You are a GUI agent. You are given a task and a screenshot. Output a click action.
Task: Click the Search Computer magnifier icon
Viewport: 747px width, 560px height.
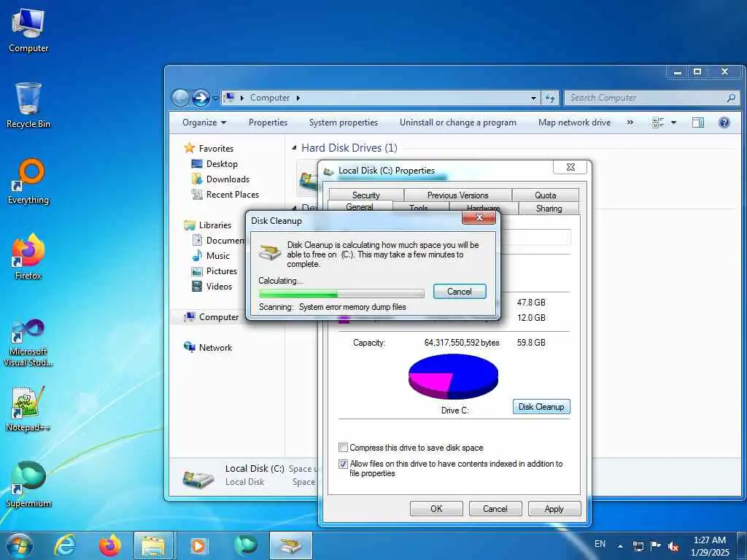tap(731, 98)
